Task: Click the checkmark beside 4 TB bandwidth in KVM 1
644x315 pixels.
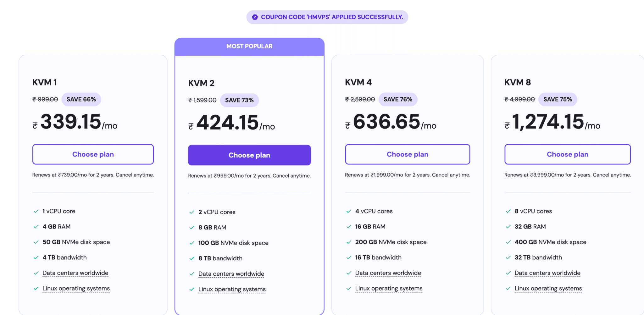Action: coord(36,257)
